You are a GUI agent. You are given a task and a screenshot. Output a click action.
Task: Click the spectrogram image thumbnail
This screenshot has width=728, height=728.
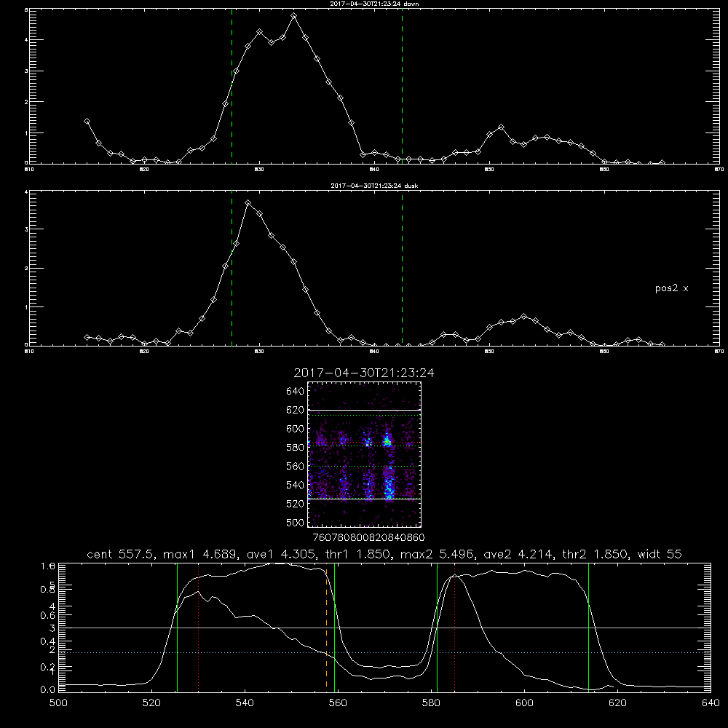click(x=364, y=454)
